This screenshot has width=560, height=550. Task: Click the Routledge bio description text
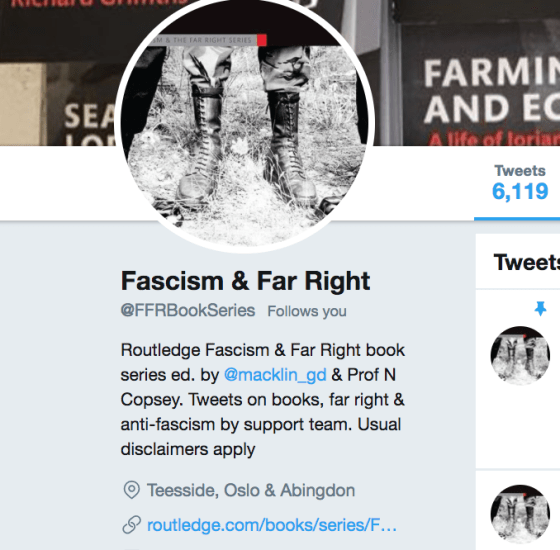[263, 400]
